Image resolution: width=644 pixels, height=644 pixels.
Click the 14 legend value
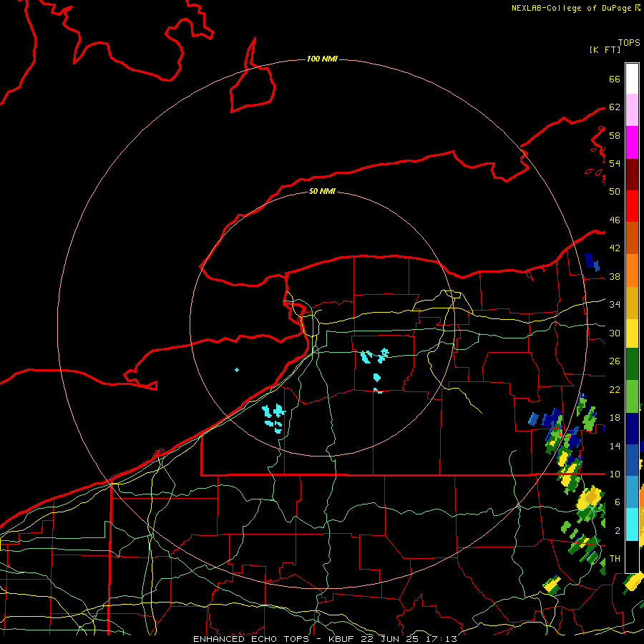coord(615,446)
